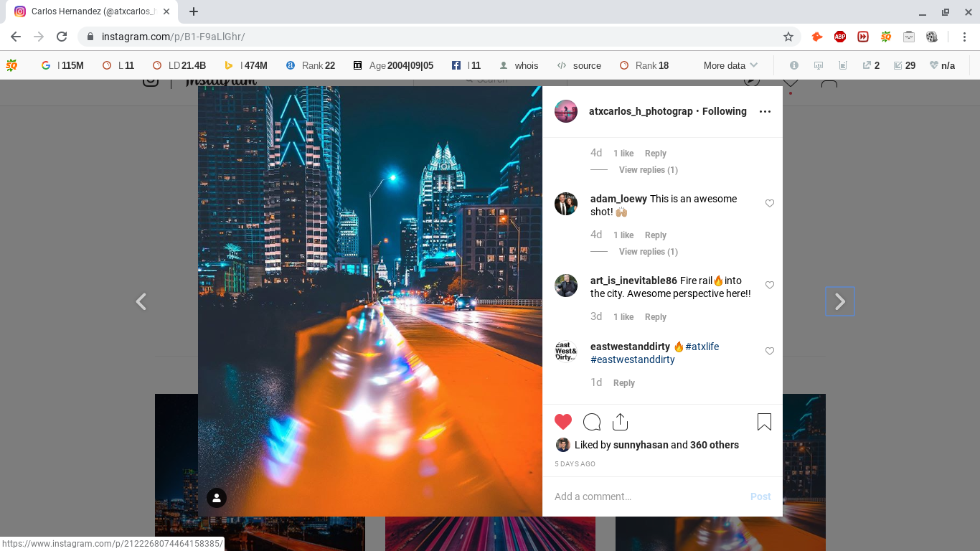Open sunnyhasan's profile from likes
The image size is (980, 551).
[x=641, y=445]
